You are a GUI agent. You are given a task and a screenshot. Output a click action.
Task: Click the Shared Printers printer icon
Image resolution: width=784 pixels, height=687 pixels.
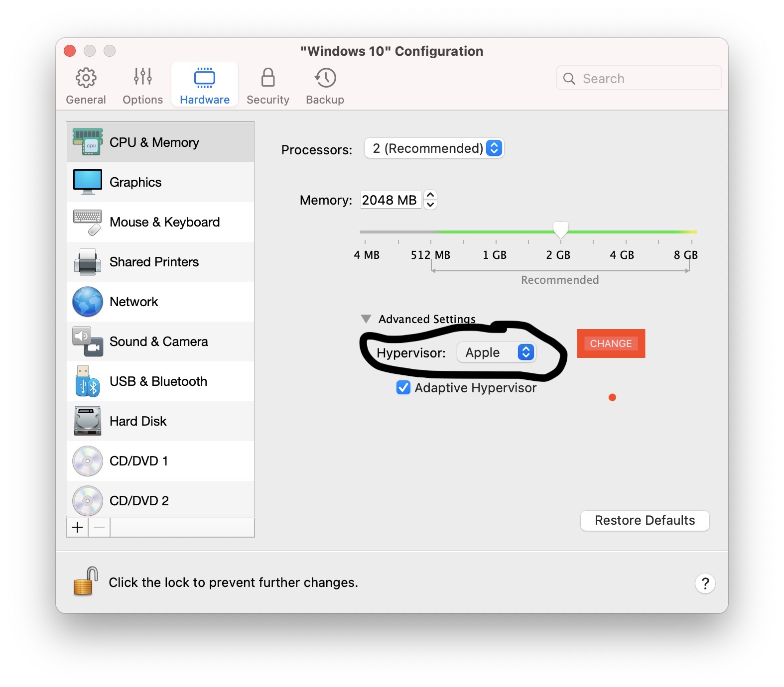88,262
